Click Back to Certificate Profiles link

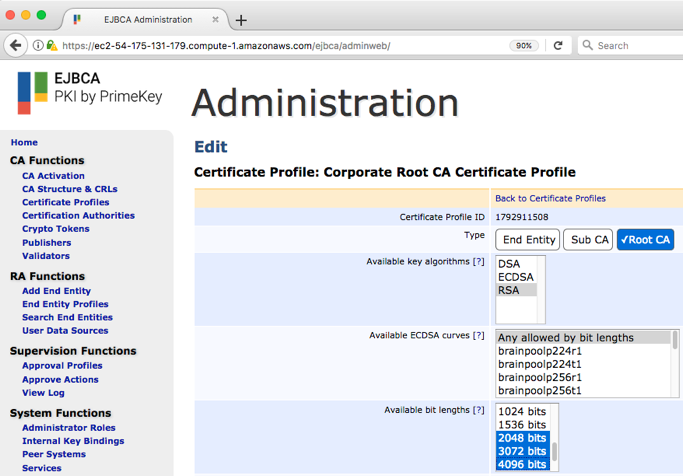click(550, 198)
